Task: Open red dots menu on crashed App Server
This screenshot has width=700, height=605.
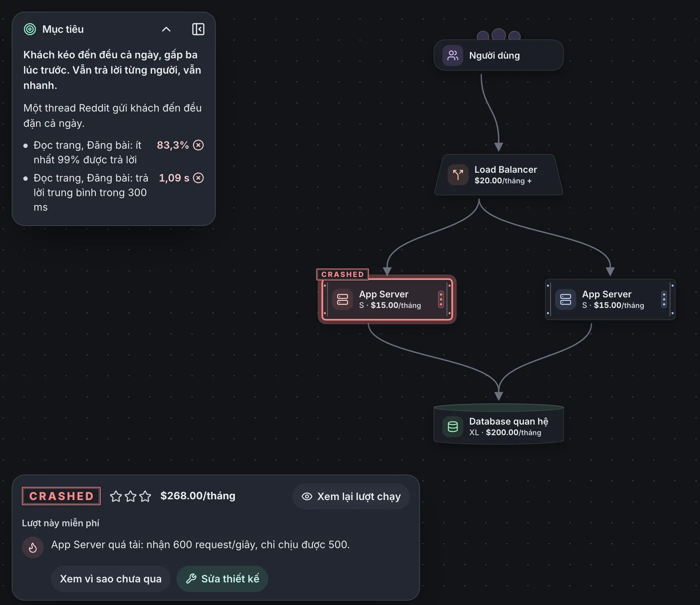Action: point(440,299)
